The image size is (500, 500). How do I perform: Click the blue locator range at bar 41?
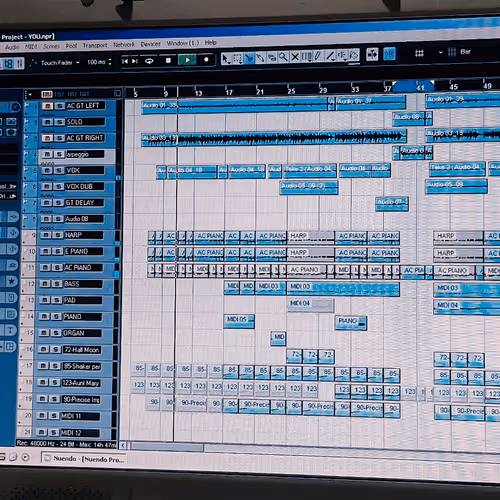pos(413,87)
